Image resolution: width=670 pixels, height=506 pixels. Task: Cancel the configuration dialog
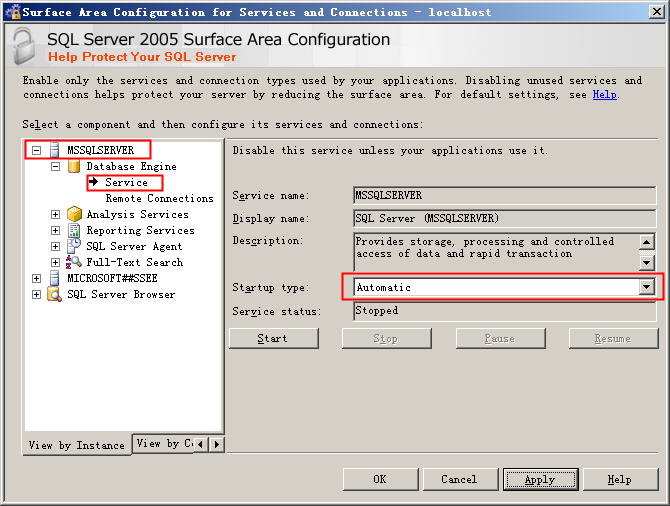tap(460, 479)
